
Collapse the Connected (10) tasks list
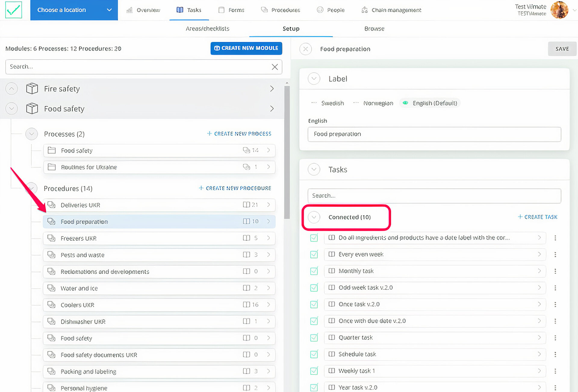[x=314, y=217]
